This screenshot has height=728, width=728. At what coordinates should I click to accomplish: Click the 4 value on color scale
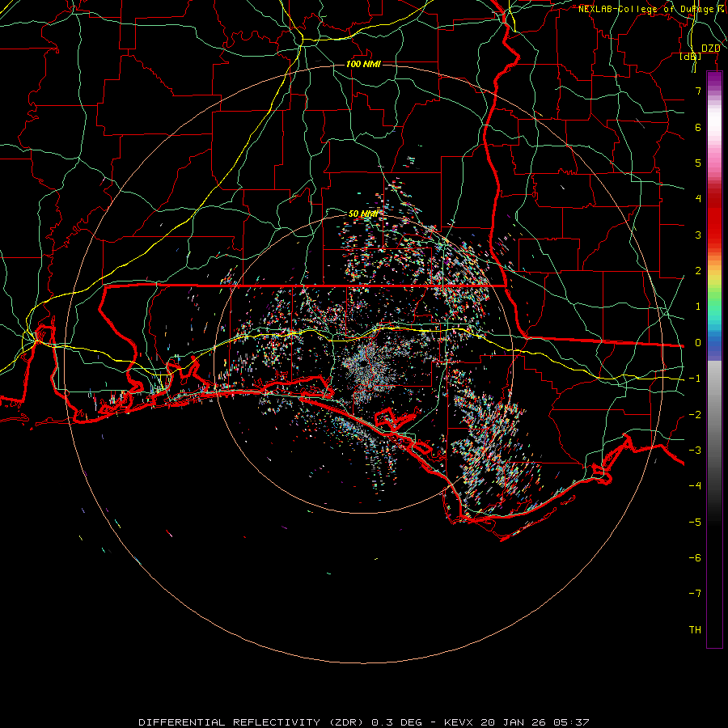tap(698, 199)
